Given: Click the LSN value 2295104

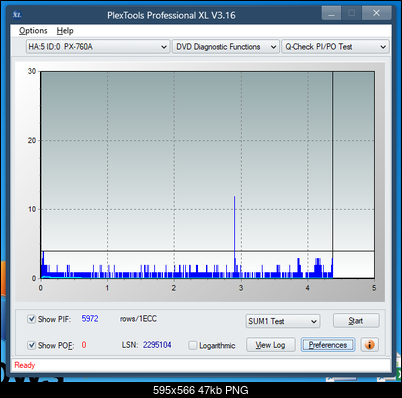Looking at the screenshot, I should pos(157,345).
